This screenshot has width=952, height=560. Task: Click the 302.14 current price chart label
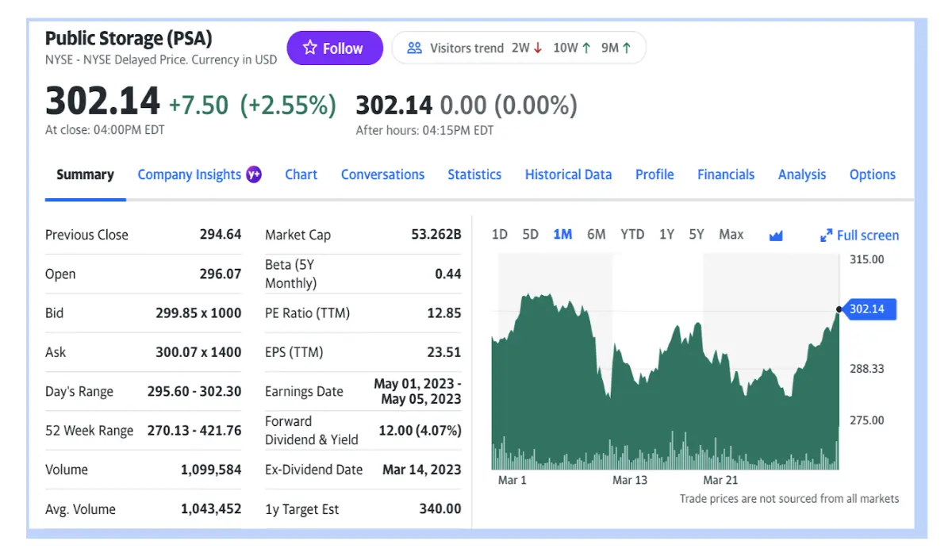tap(869, 309)
